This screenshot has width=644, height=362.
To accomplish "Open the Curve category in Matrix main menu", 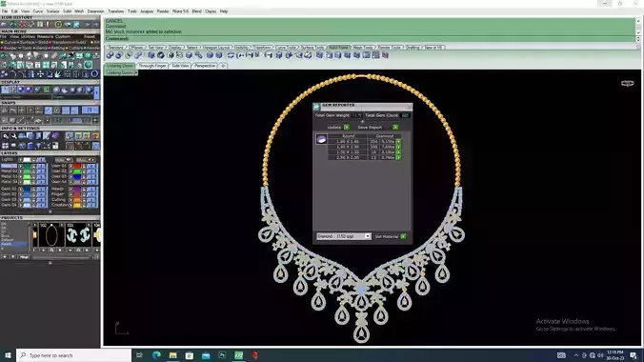I will click(9, 42).
